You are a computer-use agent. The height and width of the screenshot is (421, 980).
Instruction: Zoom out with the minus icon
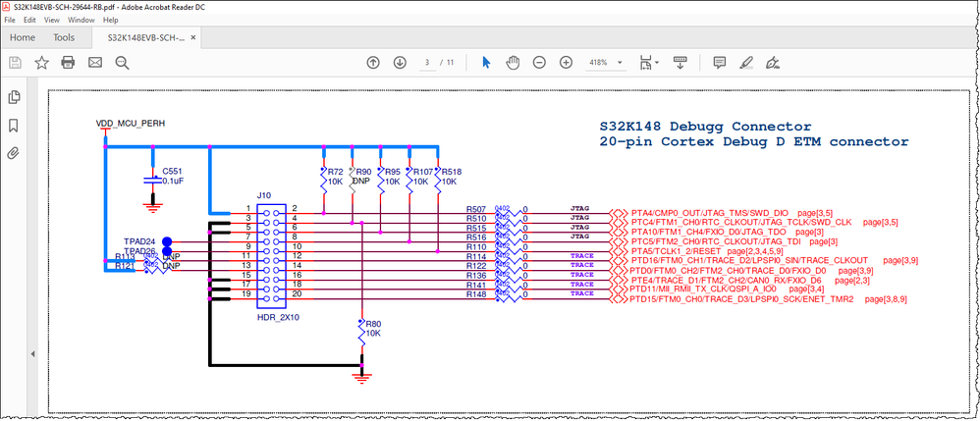pyautogui.click(x=539, y=63)
